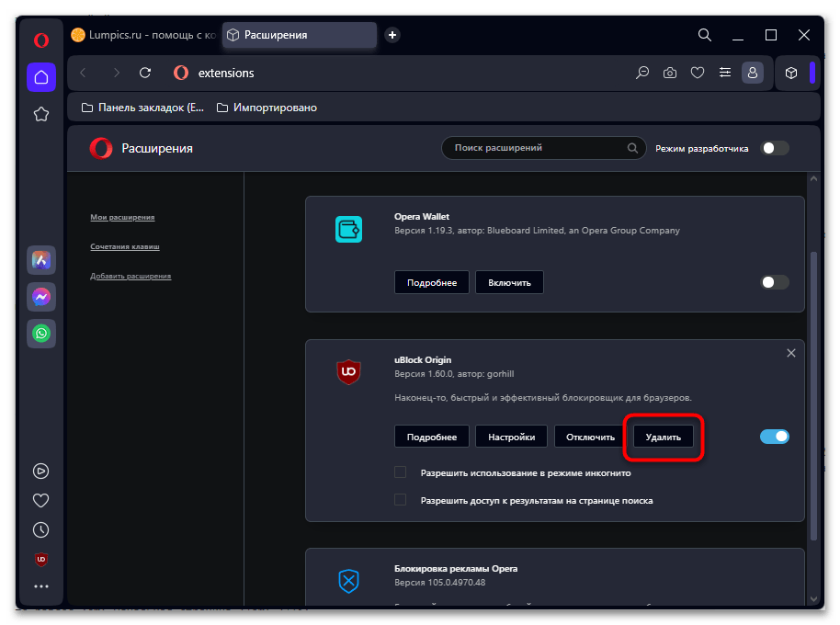Open Messenger from the sidebar

41,297
